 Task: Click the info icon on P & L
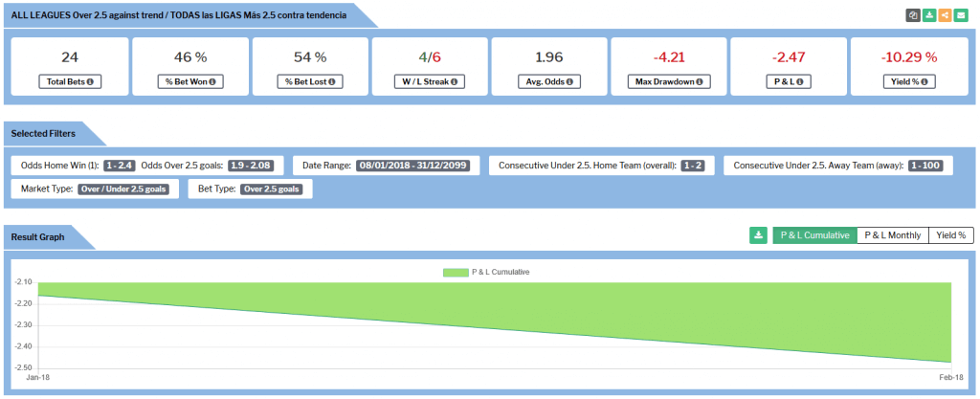pyautogui.click(x=799, y=81)
